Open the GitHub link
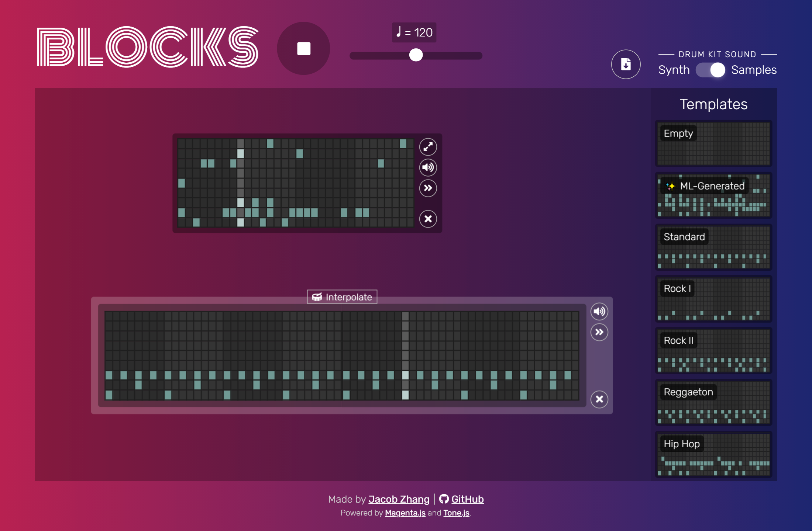This screenshot has width=812, height=531. tap(467, 499)
